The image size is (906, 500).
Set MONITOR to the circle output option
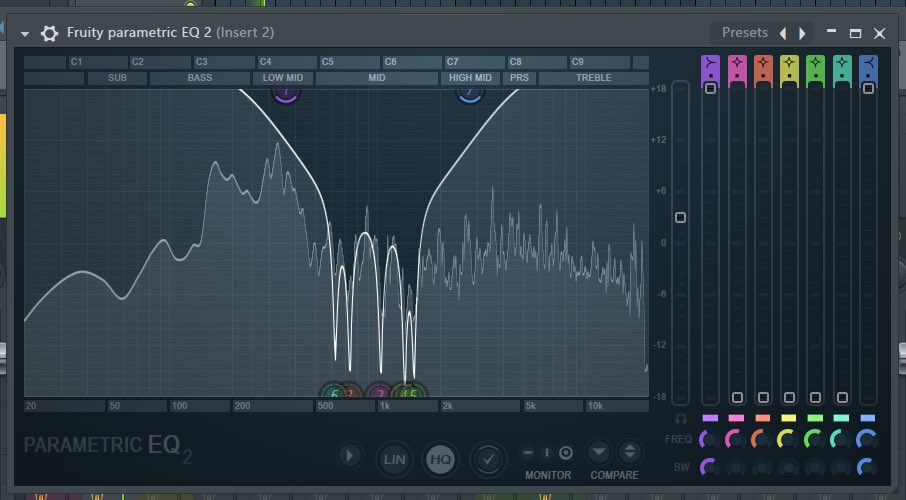tap(566, 453)
